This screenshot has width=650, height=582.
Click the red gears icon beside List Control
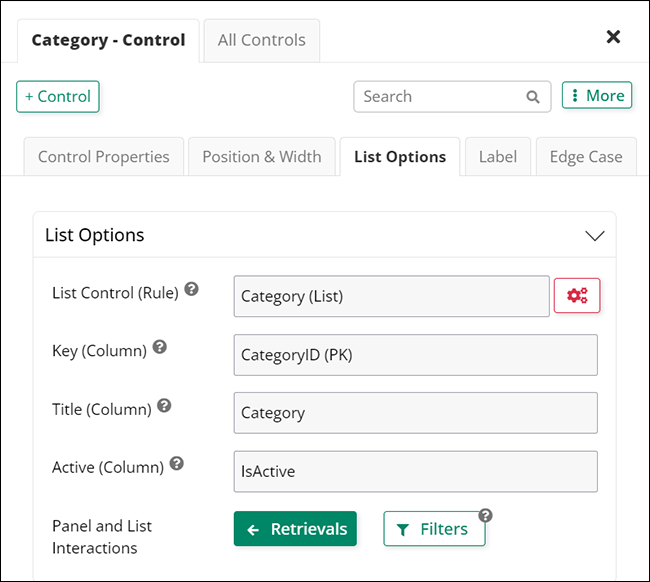pos(577,296)
